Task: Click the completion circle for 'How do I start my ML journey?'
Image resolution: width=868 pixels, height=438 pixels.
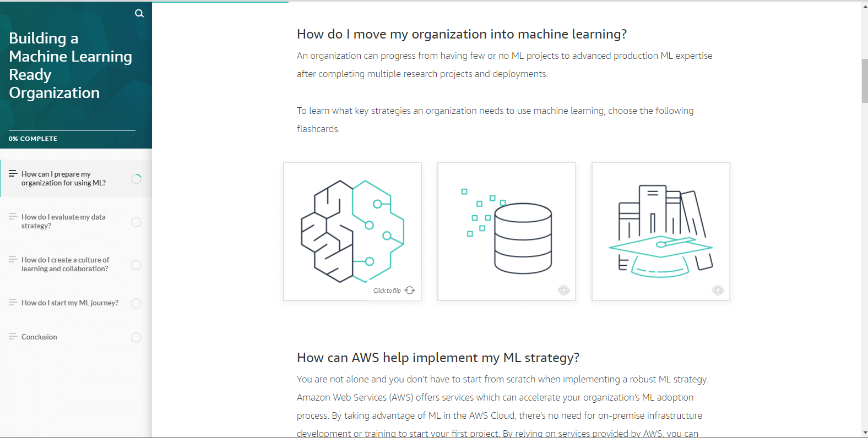Action: [137, 303]
